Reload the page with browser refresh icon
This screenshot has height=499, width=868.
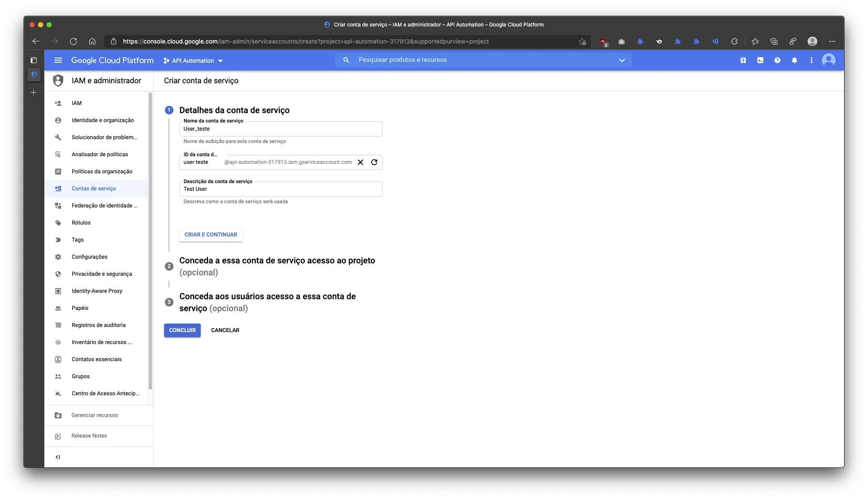(73, 41)
